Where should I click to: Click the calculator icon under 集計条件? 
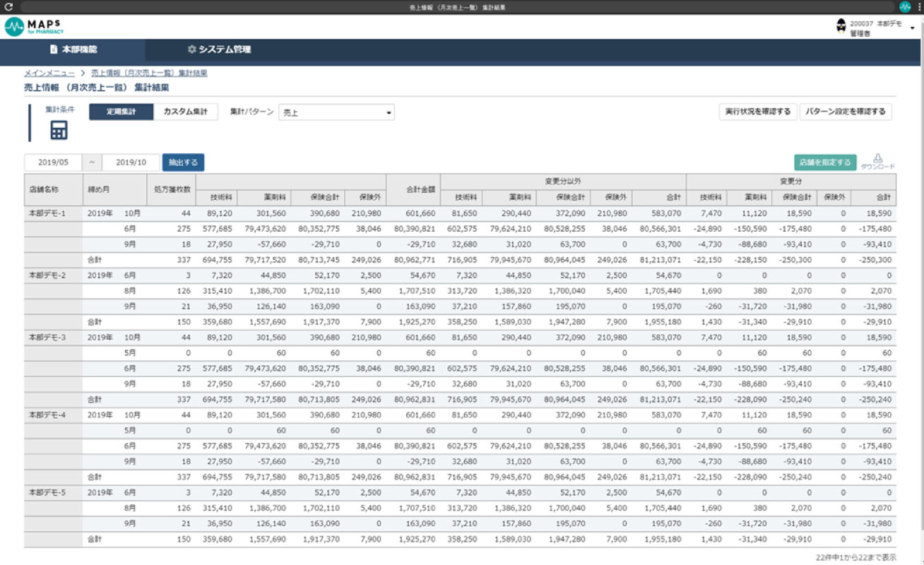click(59, 130)
